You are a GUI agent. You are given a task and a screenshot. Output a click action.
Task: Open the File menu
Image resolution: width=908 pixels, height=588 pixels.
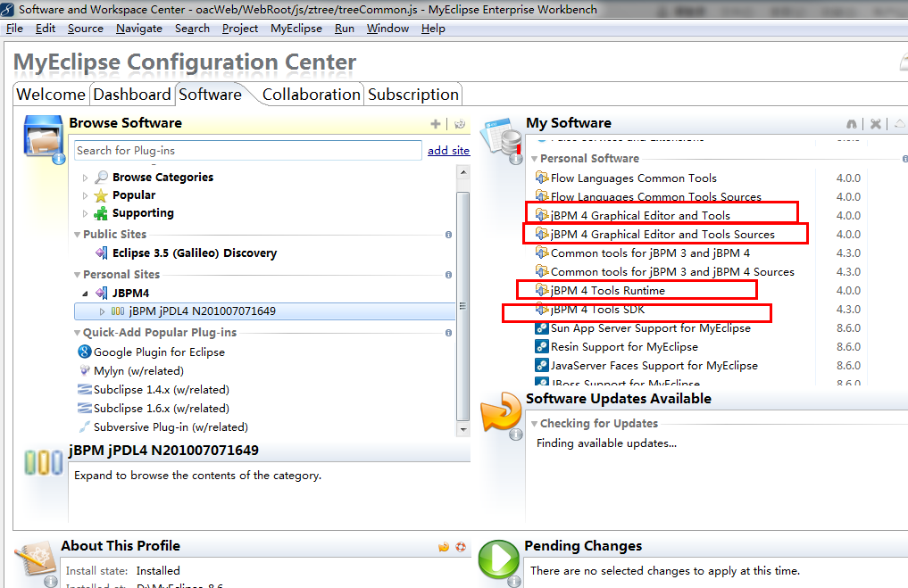(14, 29)
